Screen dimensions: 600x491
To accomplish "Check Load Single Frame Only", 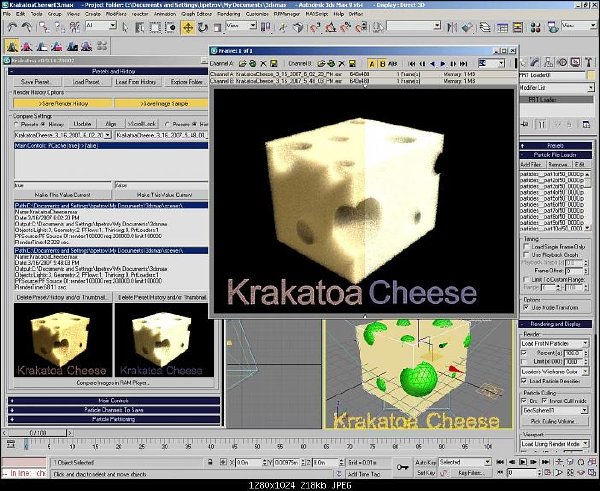I will (527, 247).
